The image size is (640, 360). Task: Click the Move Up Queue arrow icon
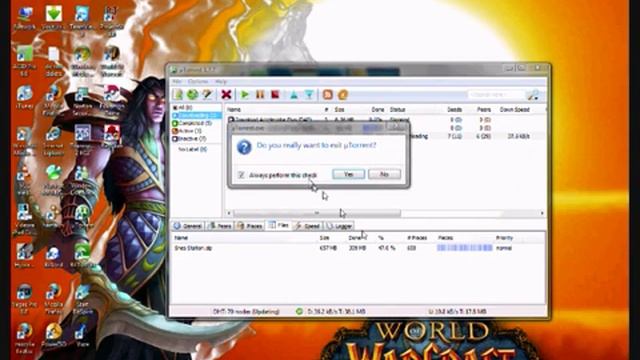(x=294, y=95)
